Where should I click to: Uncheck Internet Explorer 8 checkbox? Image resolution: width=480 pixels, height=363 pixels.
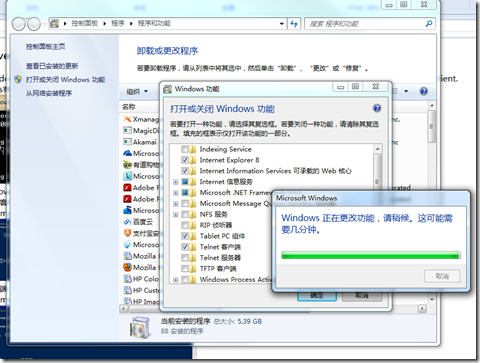point(185,160)
